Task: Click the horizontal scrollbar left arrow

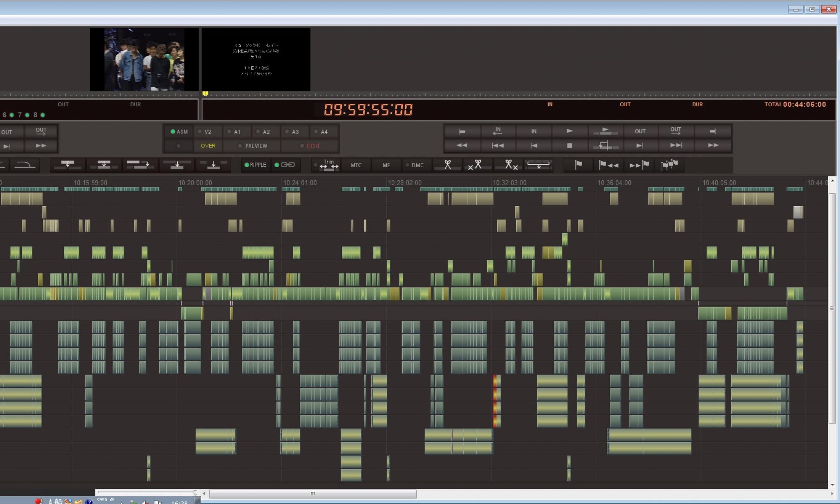Action: [x=205, y=493]
